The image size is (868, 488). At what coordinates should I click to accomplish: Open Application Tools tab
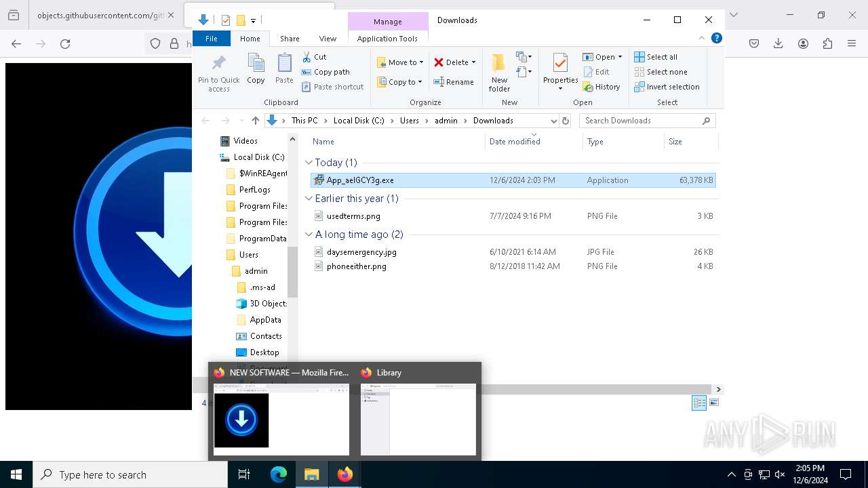pyautogui.click(x=387, y=39)
